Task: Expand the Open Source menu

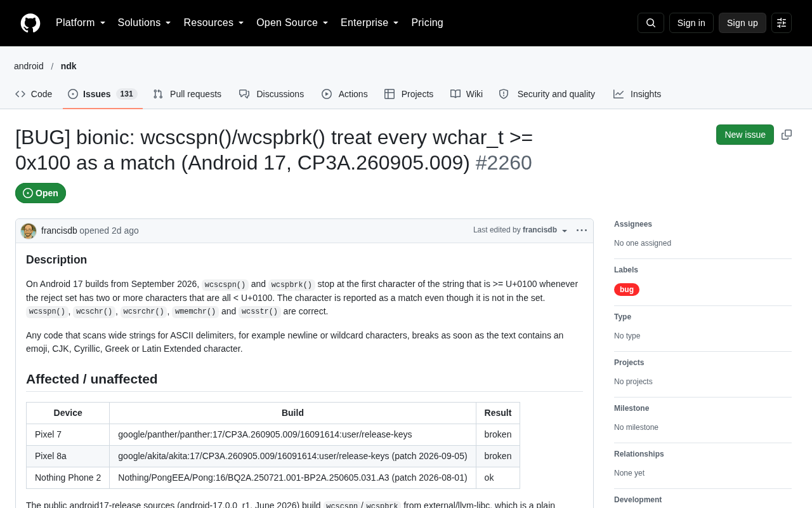Action: click(x=292, y=23)
